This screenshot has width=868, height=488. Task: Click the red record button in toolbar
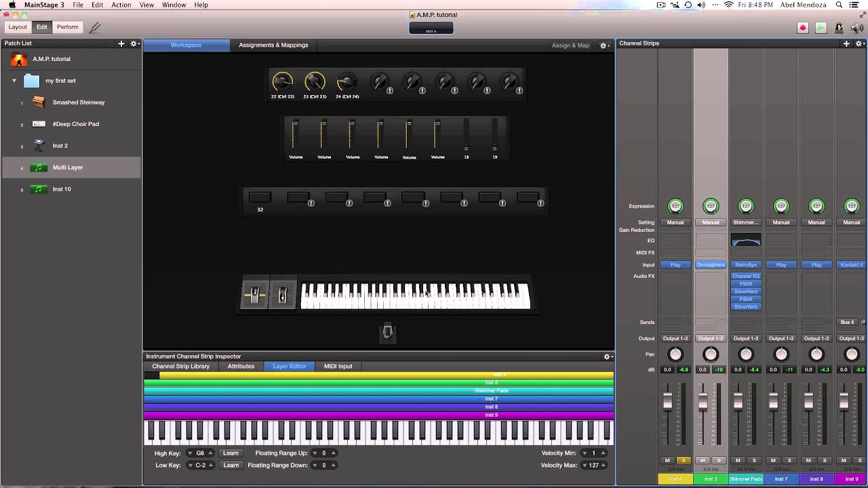(803, 28)
